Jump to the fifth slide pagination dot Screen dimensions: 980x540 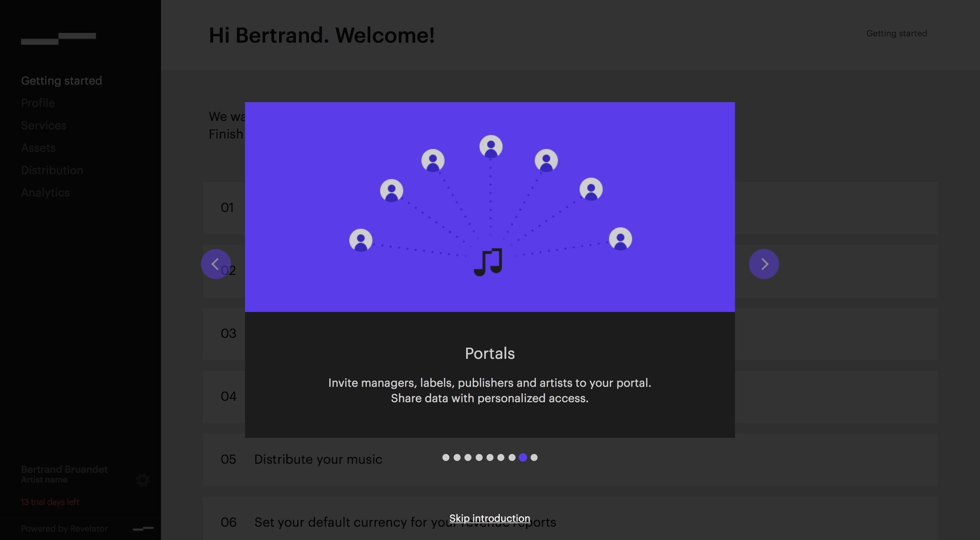pos(490,458)
